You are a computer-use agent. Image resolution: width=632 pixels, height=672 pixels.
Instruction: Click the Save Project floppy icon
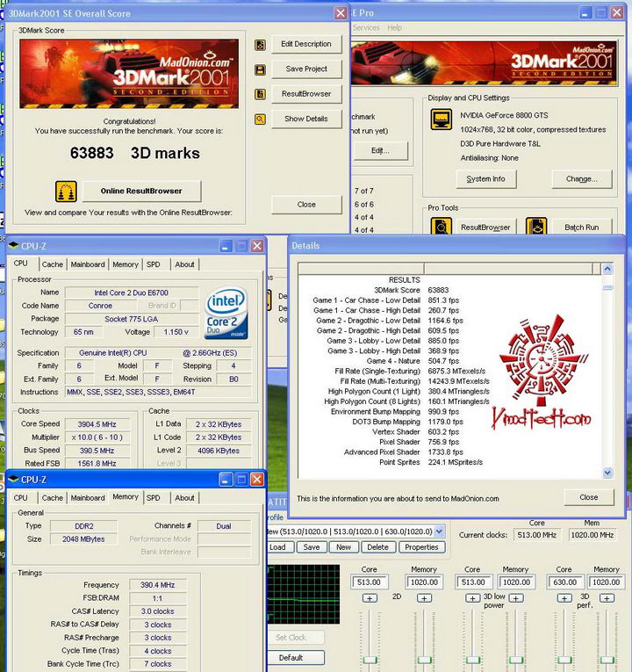(x=260, y=69)
